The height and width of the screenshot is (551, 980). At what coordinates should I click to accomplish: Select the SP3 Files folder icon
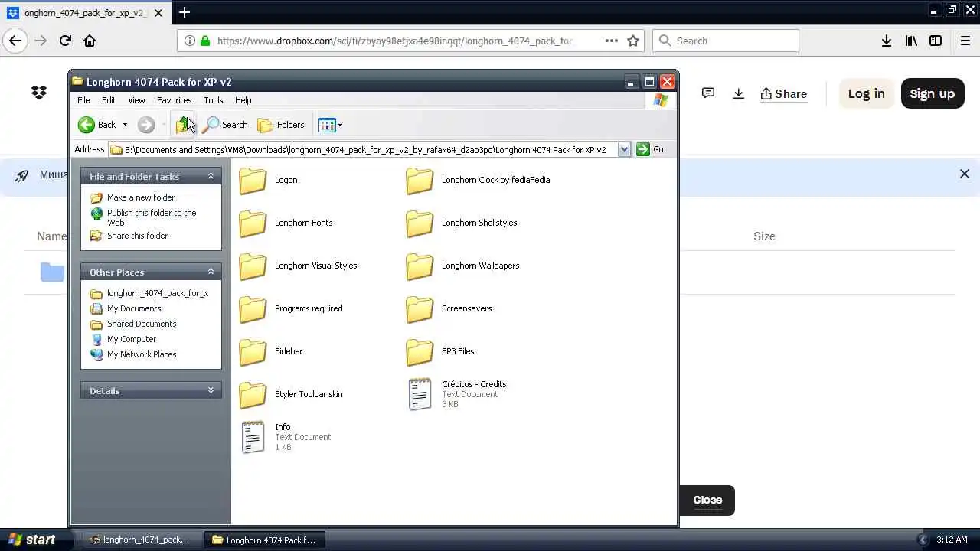click(x=420, y=352)
